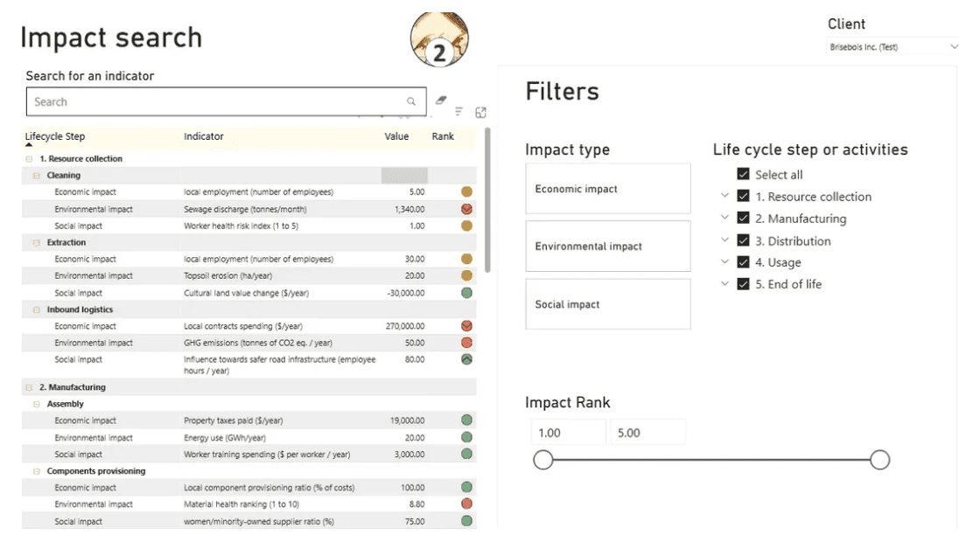The image size is (980, 542).
Task: Click rank dot for Local contracts spending row
Action: [x=467, y=326]
